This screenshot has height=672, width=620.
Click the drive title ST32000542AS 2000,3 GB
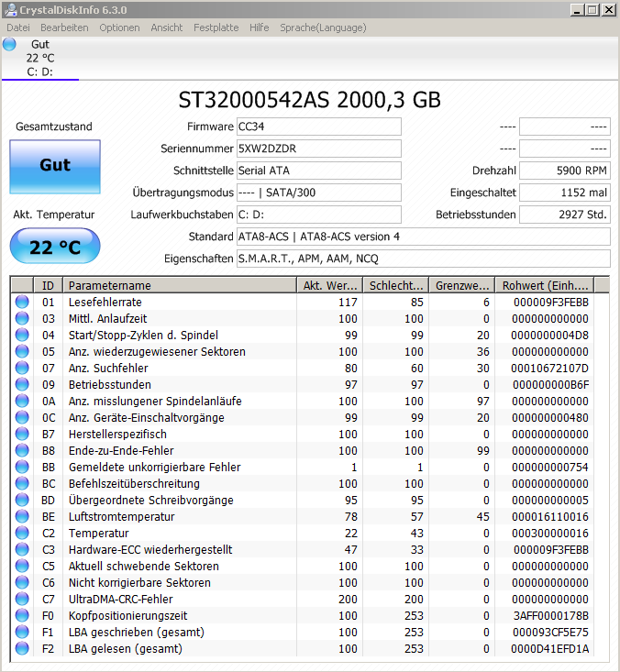(x=310, y=100)
